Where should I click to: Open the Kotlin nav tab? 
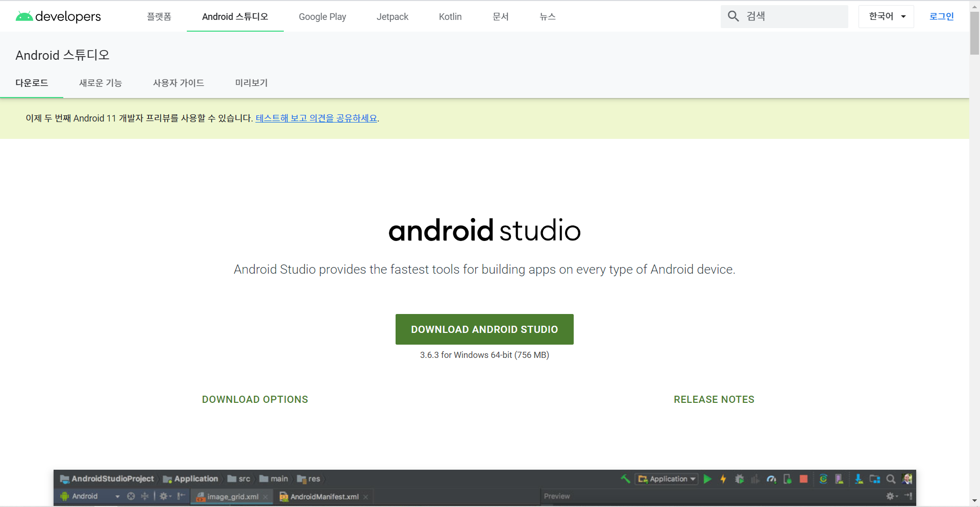450,17
